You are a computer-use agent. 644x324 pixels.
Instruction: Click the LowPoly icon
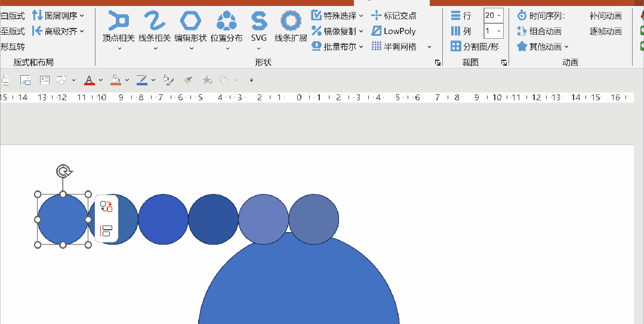[x=376, y=31]
